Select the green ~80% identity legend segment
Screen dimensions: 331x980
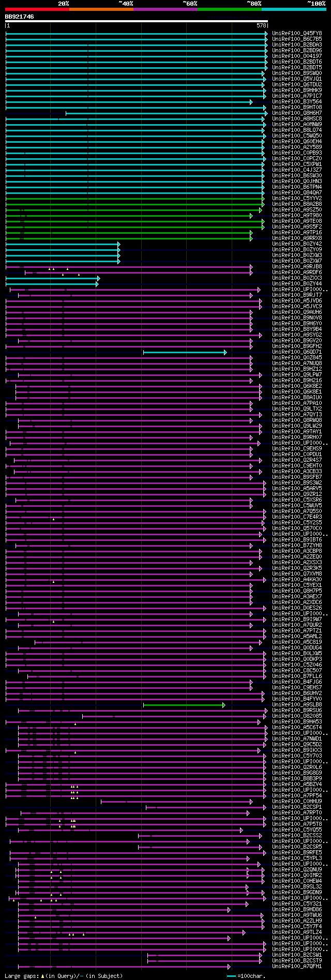(x=230, y=9)
